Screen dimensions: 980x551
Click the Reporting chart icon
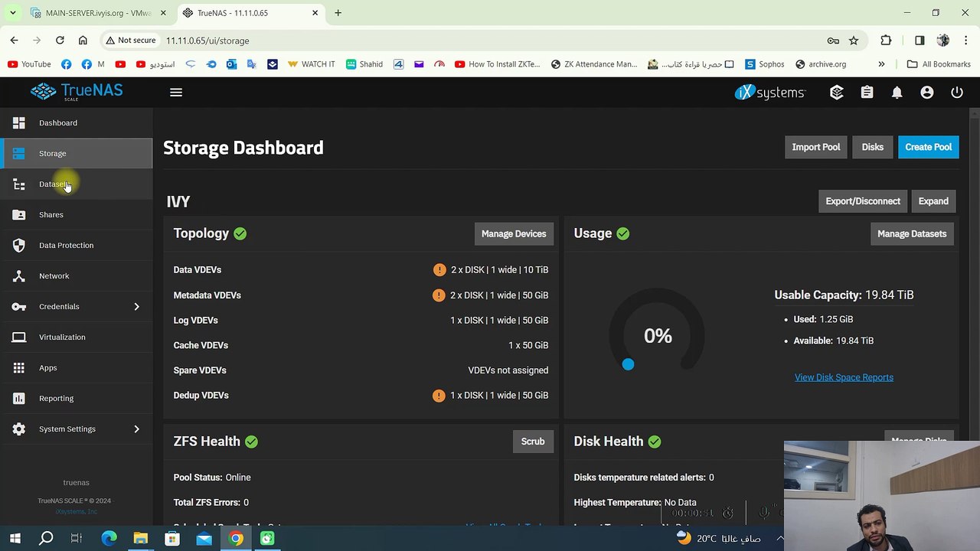pyautogui.click(x=19, y=398)
